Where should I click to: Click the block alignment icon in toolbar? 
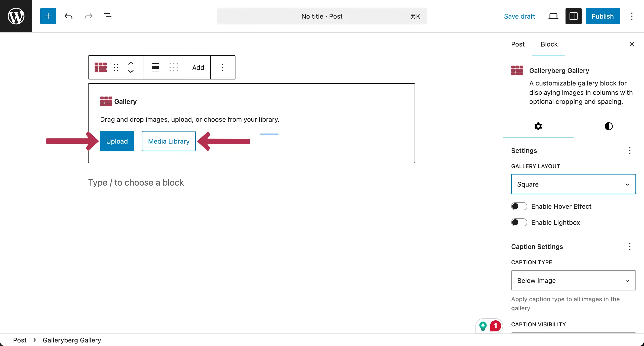click(155, 67)
